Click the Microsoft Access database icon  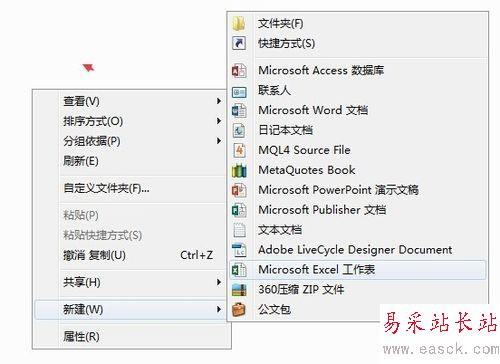coord(239,71)
